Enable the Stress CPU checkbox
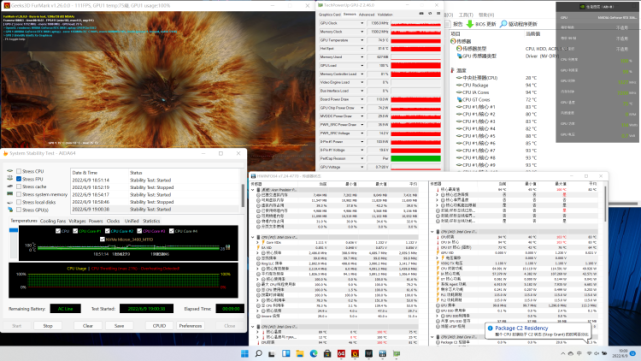Screen dimensions: 641x361 point(19,171)
